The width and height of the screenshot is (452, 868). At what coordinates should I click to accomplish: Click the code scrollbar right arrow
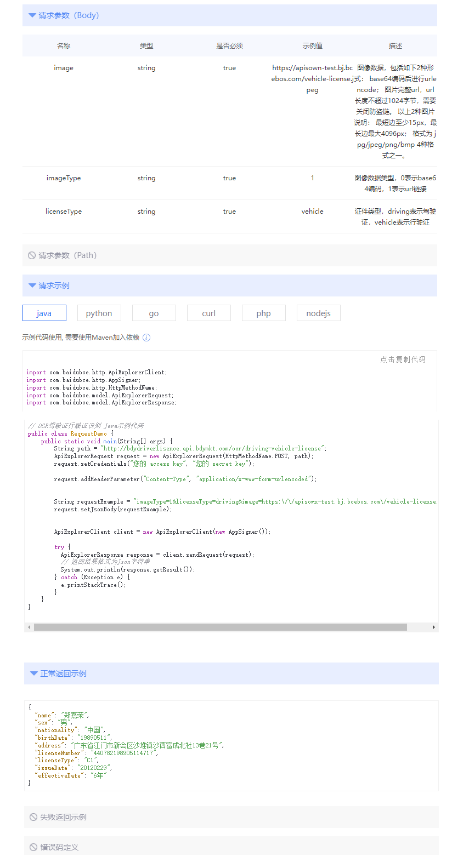point(434,627)
